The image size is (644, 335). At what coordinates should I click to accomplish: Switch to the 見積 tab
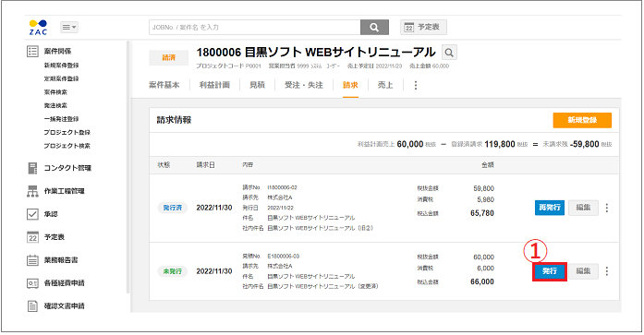click(257, 85)
